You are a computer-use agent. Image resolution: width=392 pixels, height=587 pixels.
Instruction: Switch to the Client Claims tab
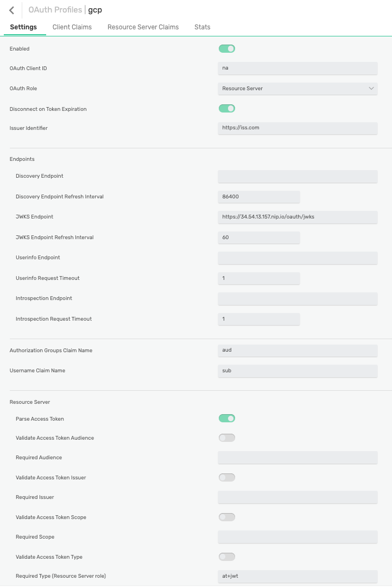tap(72, 27)
